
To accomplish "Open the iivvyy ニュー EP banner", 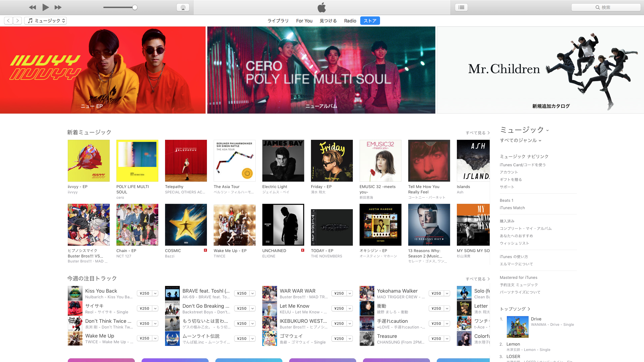I will (103, 70).
